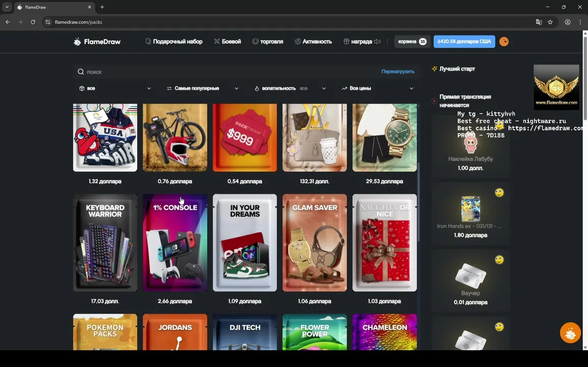Image resolution: width=588 pixels, height=367 pixels.
Task: Open the Подарочный набор menu item
Action: [x=174, y=42]
